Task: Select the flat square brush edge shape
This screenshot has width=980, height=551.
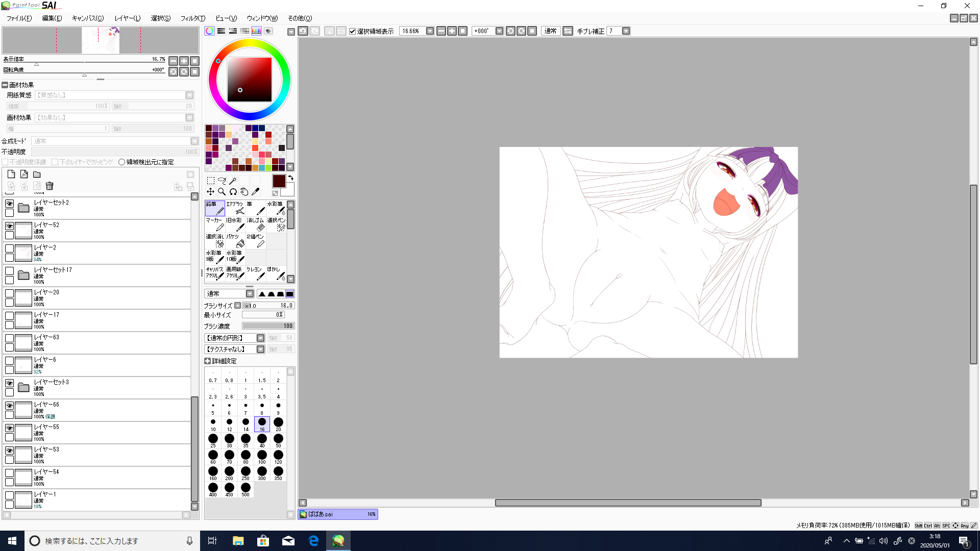Action: coord(289,294)
